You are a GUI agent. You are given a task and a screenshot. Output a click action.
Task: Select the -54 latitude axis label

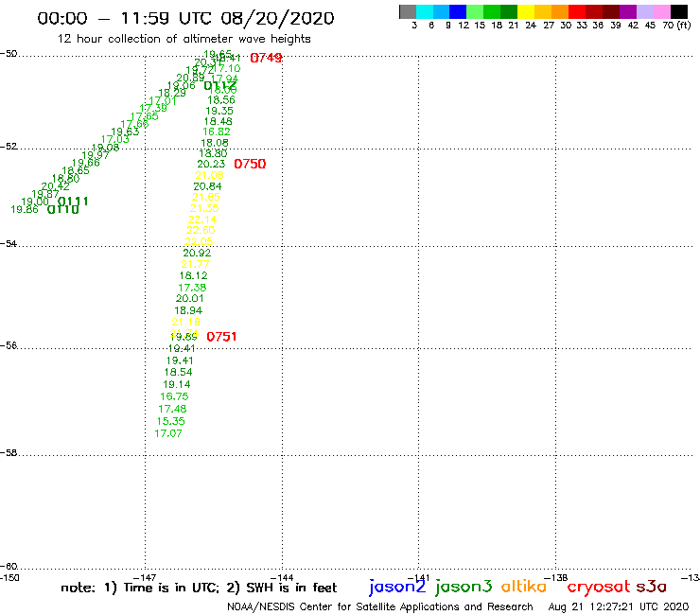(x=9, y=244)
